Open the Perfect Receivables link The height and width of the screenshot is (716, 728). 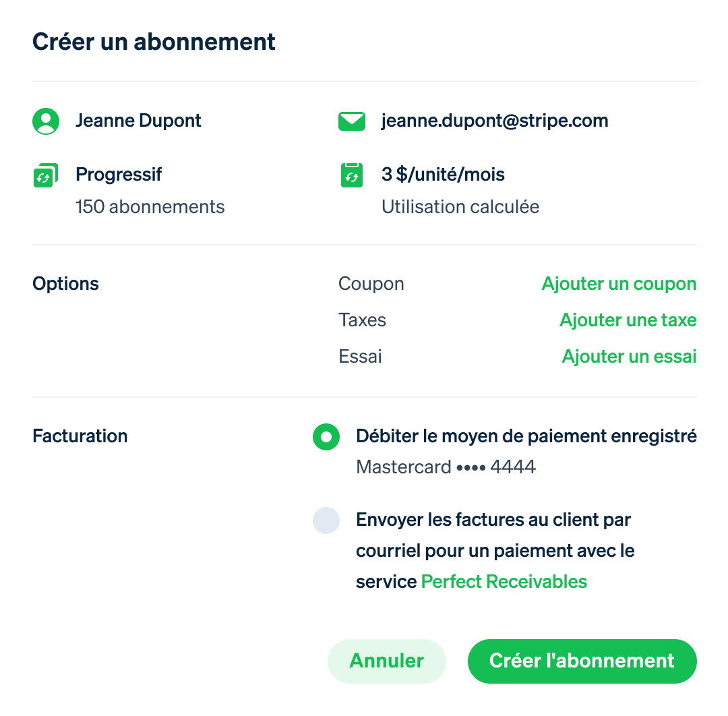pos(504,581)
